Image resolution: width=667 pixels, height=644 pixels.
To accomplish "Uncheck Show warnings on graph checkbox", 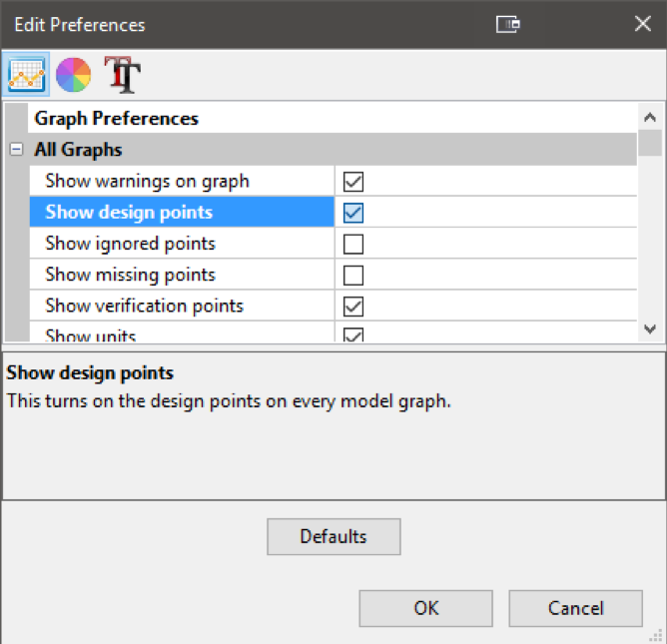I will [x=353, y=182].
